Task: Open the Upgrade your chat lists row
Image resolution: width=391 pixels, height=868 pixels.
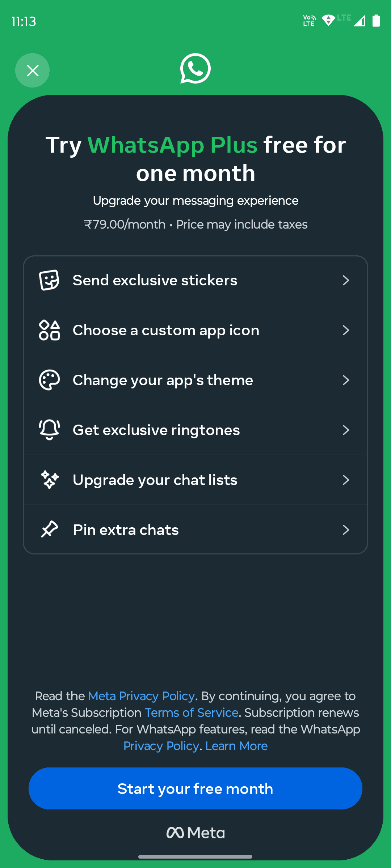Action: coord(195,480)
